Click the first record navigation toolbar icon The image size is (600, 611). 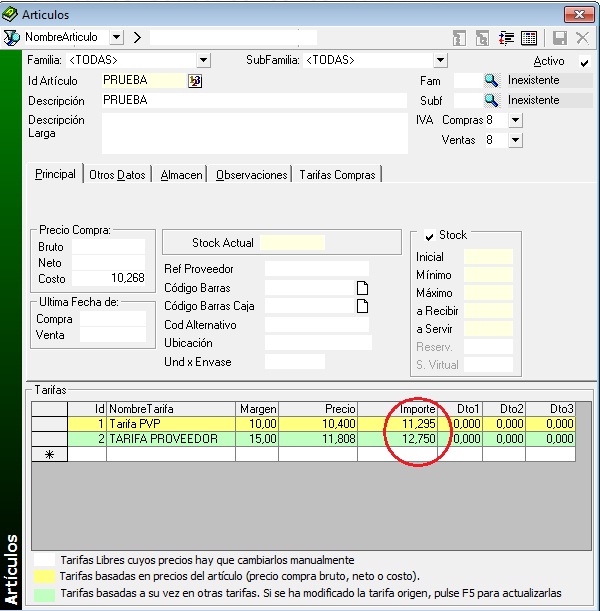[459, 38]
